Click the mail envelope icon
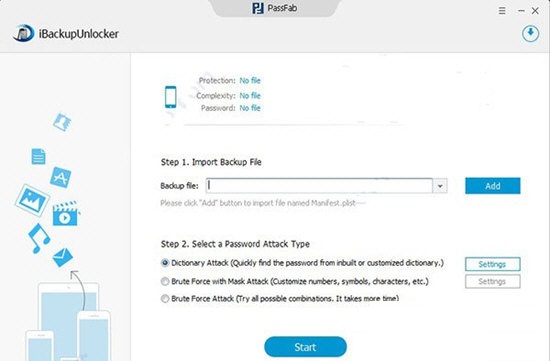Image resolution: width=550 pixels, height=361 pixels. (63, 258)
